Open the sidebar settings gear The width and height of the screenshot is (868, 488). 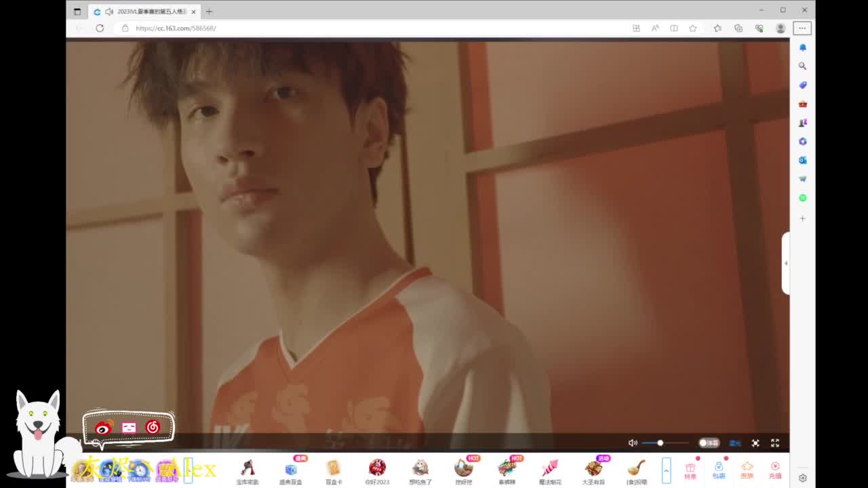pos(803,478)
